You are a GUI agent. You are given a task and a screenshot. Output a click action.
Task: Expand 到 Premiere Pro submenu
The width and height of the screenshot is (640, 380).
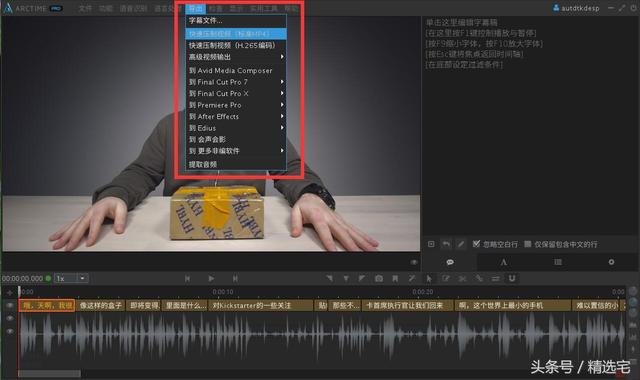click(236, 105)
